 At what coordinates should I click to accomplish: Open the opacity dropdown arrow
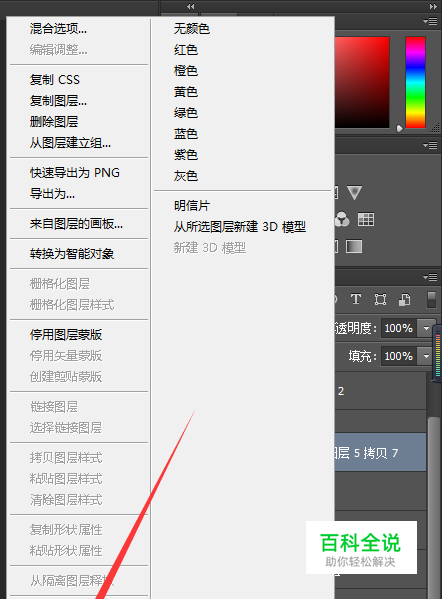[426, 328]
